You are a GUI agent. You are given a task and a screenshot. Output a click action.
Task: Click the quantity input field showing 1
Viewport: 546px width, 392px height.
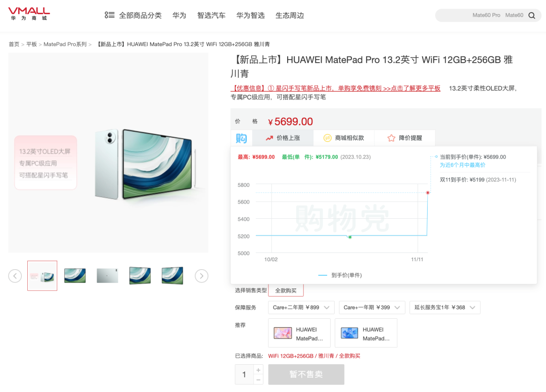(244, 375)
